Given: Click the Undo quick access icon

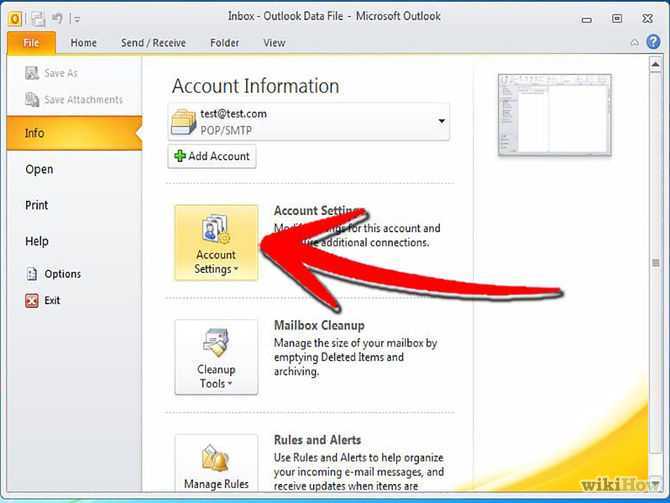Looking at the screenshot, I should click(57, 18).
